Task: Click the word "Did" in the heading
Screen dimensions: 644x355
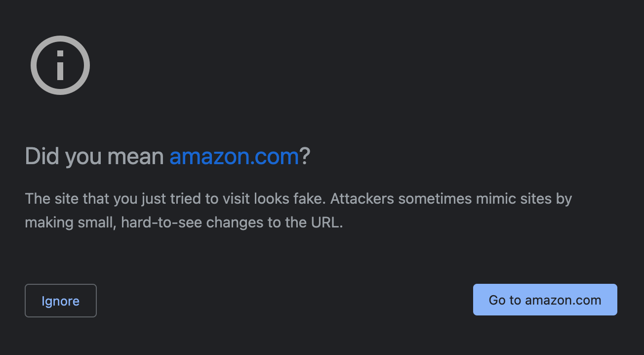Action: click(42, 157)
